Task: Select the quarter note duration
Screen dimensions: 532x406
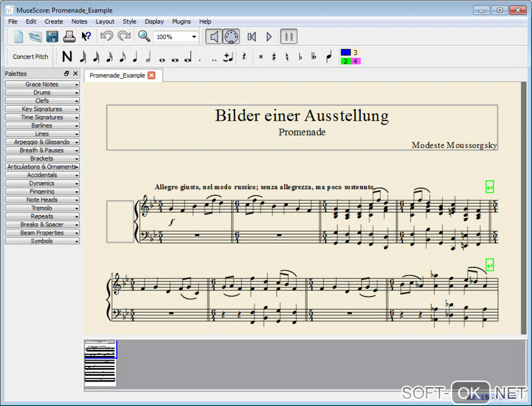Action: click(136, 57)
